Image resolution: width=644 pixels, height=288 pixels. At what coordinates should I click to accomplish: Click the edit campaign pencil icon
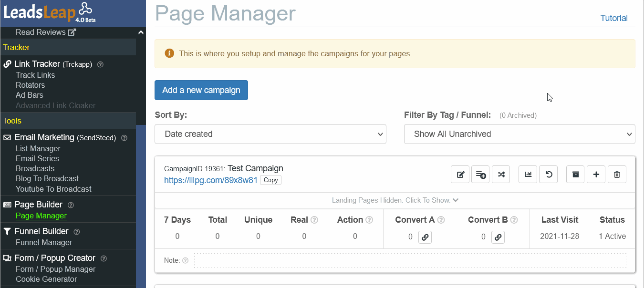tap(460, 175)
